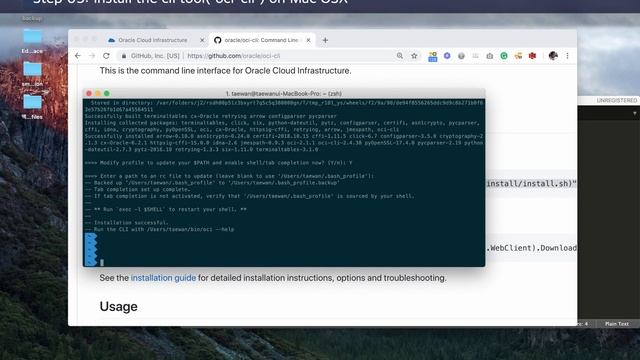Open the installation guide link
Viewport: 640px width, 360px height.
(x=163, y=278)
